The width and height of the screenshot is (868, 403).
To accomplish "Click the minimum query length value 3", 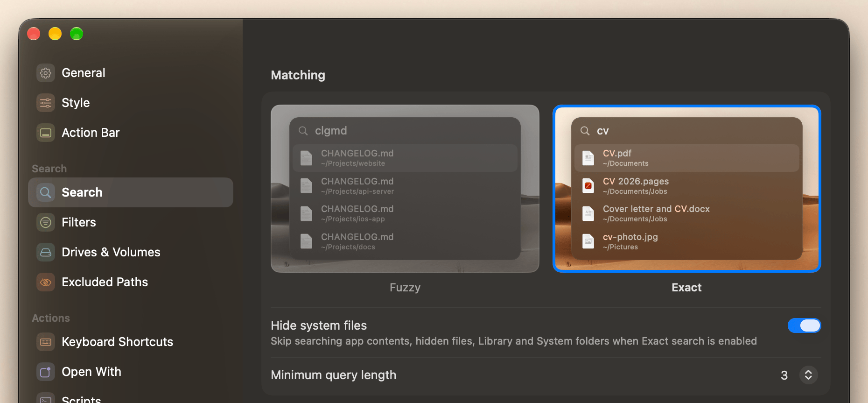I will [784, 375].
